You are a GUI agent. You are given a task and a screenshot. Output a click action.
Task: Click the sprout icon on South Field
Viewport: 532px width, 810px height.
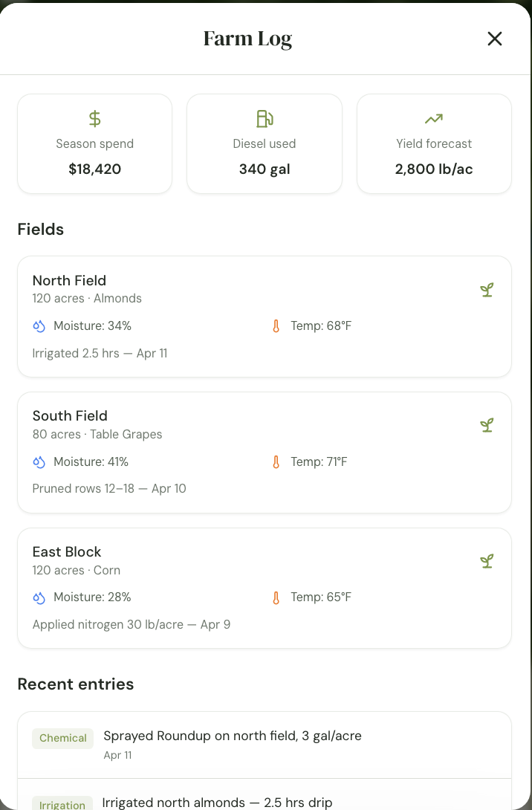coord(487,425)
